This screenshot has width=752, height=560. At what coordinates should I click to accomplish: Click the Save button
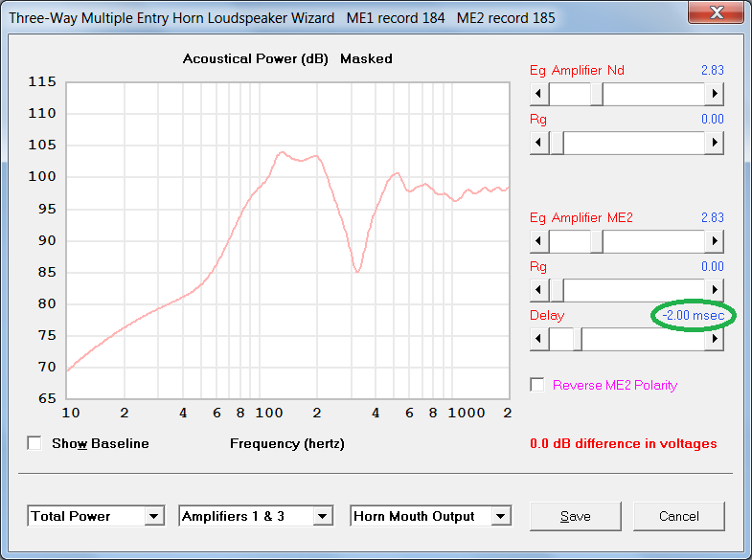click(576, 516)
